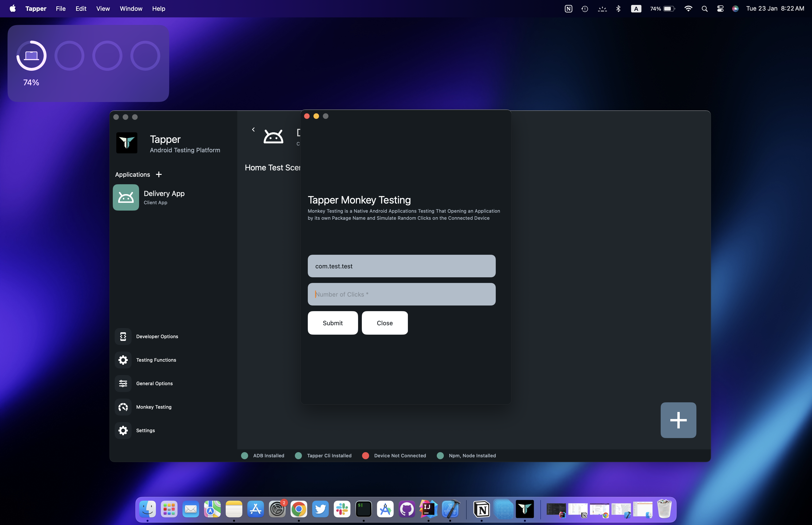The image size is (812, 525).
Task: Open Siri from the menu bar
Action: 735,8
